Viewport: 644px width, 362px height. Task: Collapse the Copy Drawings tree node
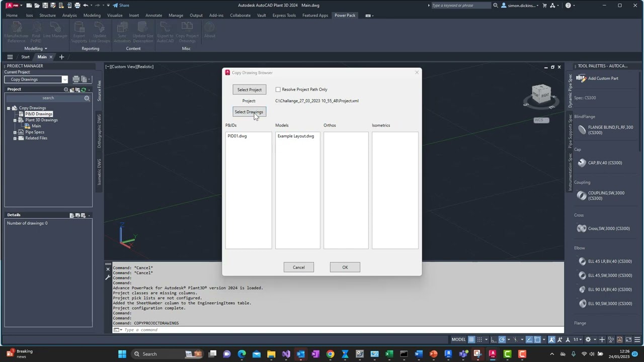(x=9, y=108)
